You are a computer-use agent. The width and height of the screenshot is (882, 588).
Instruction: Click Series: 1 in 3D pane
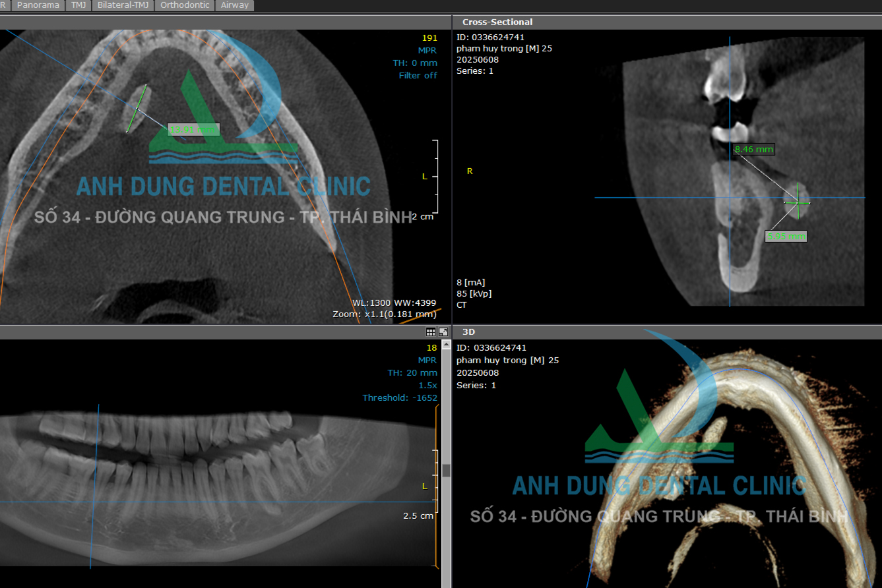point(475,385)
